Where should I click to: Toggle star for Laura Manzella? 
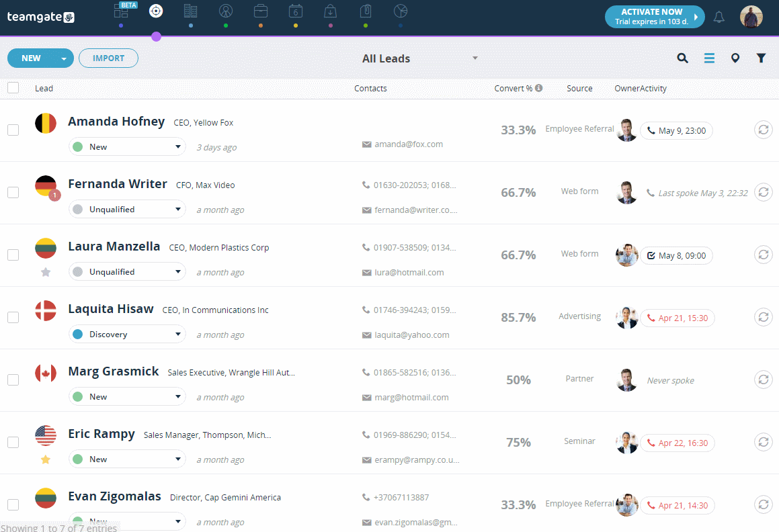[46, 272]
